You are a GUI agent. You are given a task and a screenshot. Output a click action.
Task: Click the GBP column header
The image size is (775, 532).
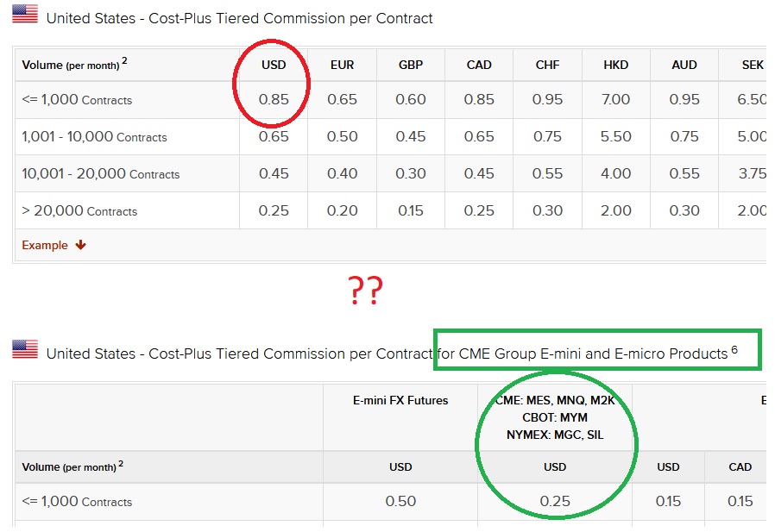[411, 65]
